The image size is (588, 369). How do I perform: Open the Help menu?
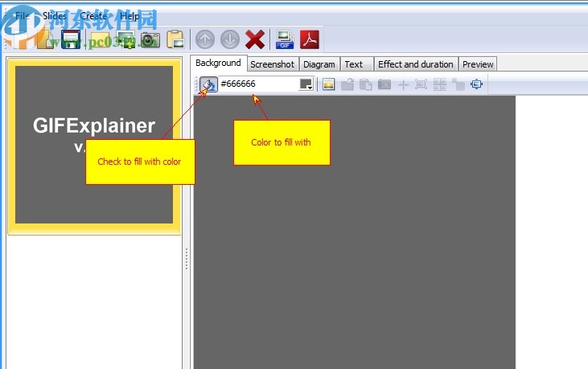click(130, 16)
